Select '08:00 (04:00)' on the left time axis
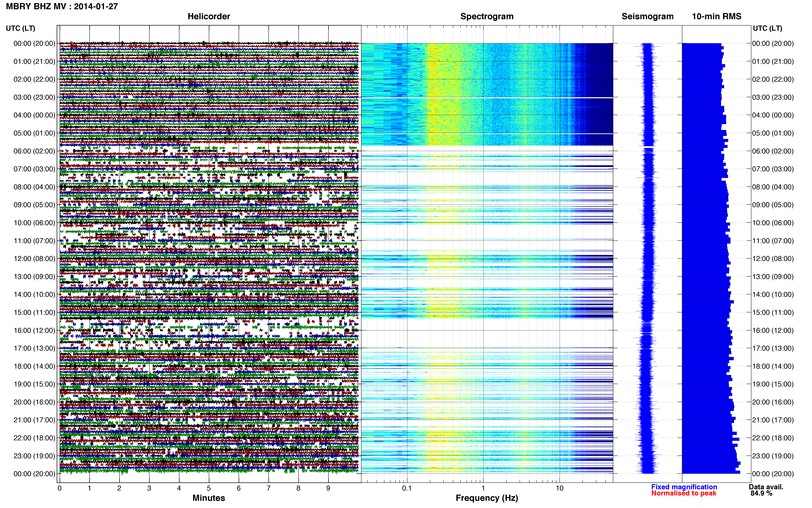The image size is (812, 508). pos(34,187)
